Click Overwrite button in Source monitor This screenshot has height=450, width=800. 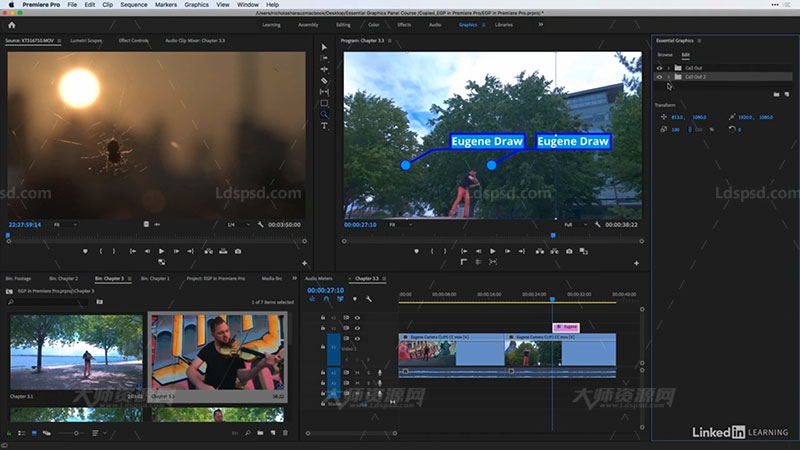[223, 251]
